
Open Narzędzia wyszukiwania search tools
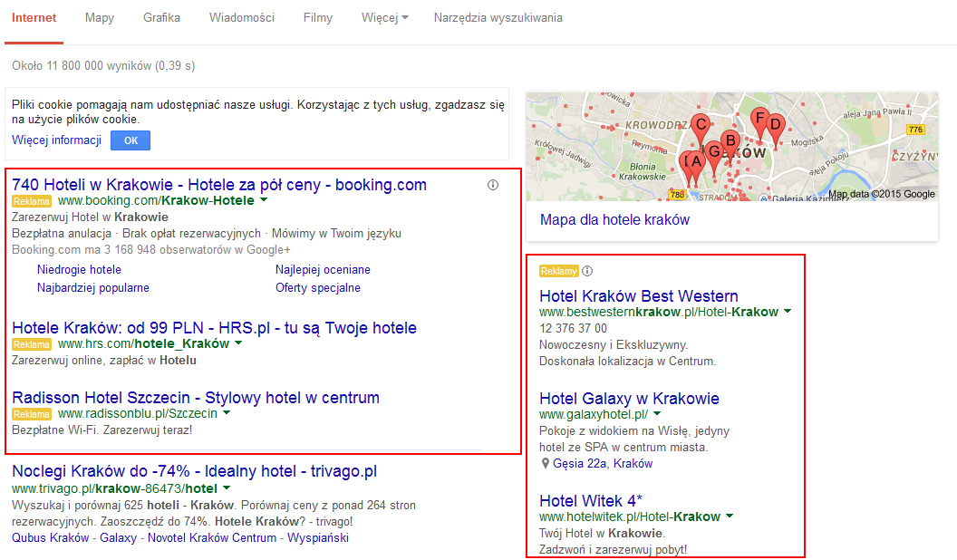(x=498, y=18)
